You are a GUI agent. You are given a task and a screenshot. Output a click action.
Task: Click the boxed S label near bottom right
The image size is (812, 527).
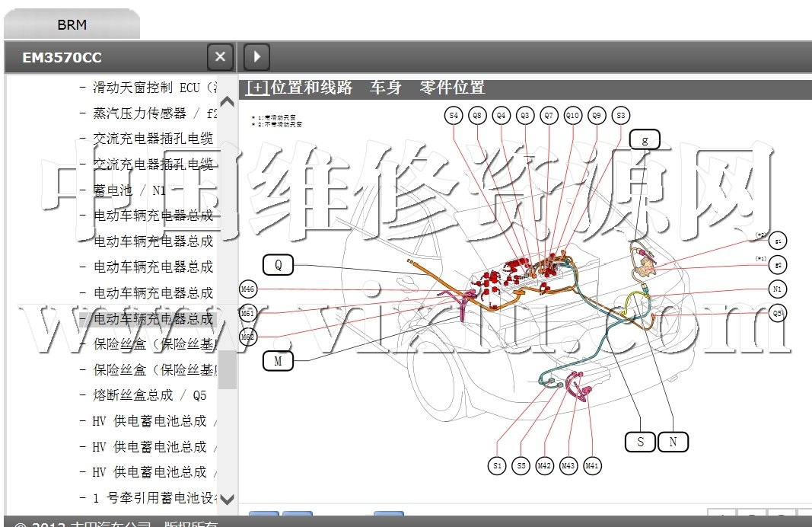click(x=640, y=441)
